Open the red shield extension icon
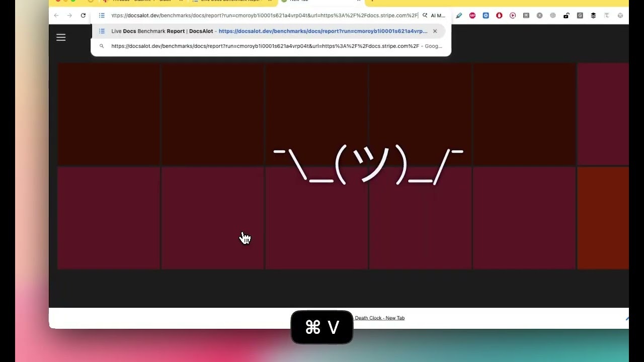 point(499,16)
